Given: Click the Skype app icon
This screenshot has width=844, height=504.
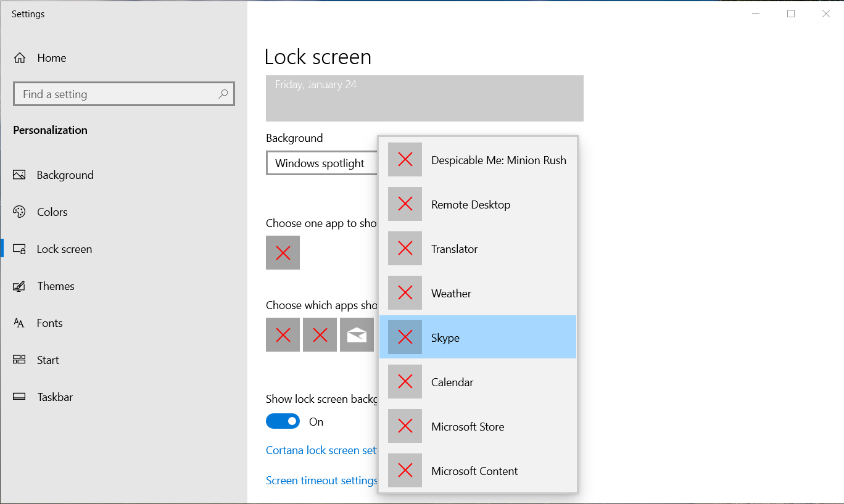Looking at the screenshot, I should [x=405, y=337].
